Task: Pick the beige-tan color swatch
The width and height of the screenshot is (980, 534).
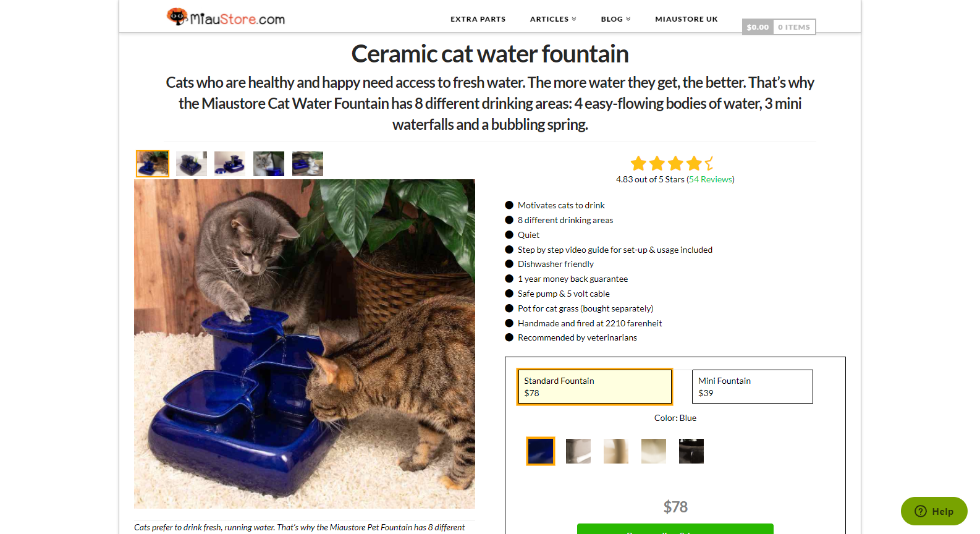Action: tap(616, 451)
